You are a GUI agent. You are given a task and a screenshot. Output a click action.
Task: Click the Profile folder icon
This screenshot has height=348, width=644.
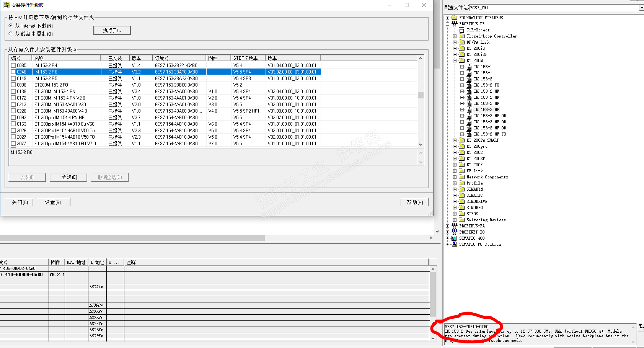[461, 183]
